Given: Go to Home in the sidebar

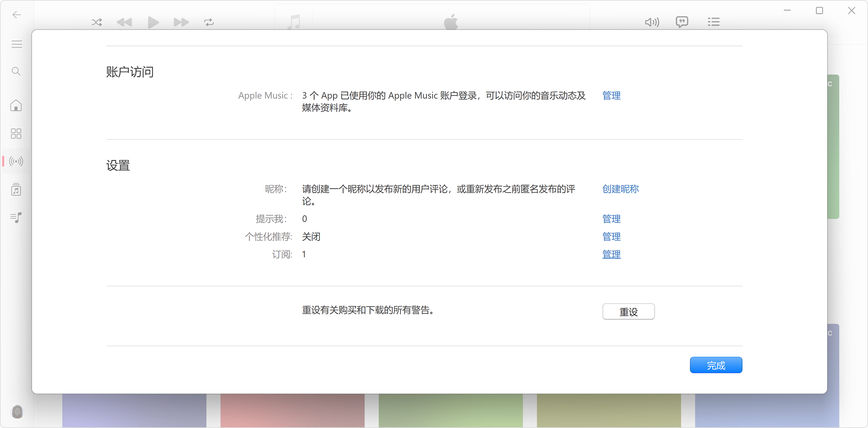Looking at the screenshot, I should [16, 106].
